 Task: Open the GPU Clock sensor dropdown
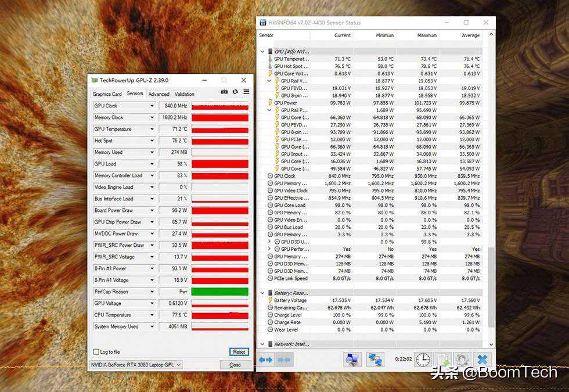[152, 106]
